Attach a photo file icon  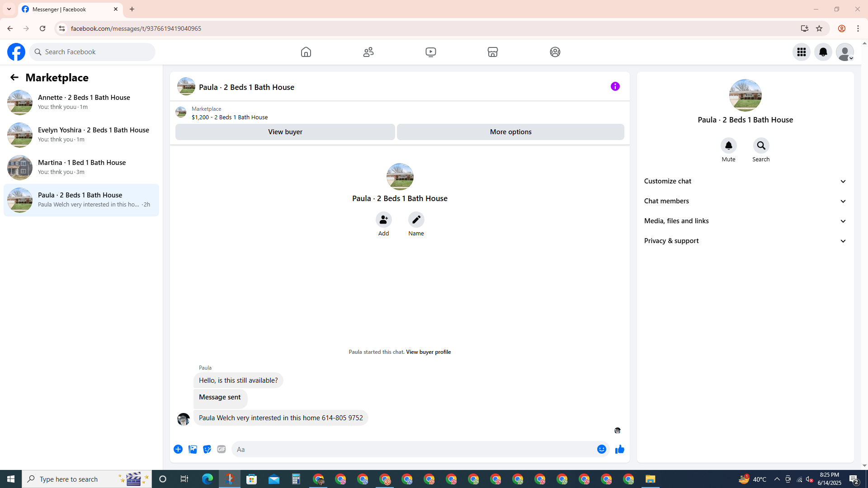pos(193,449)
